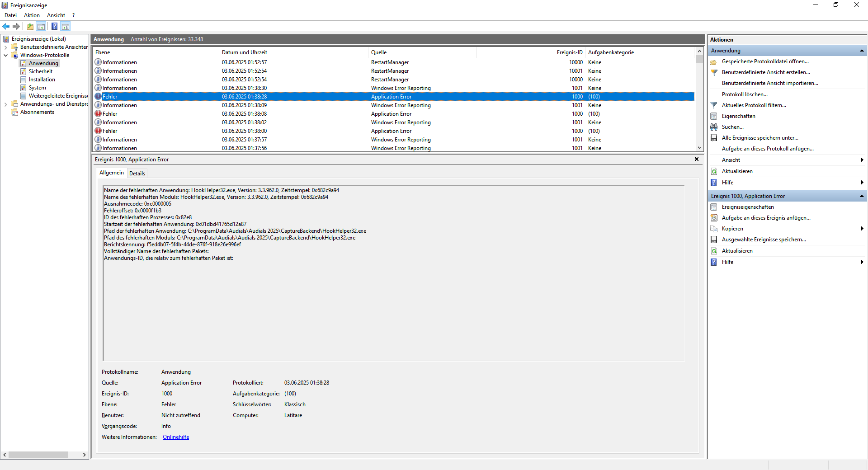Sort by the Aufgabenkategorie column header

pos(640,52)
